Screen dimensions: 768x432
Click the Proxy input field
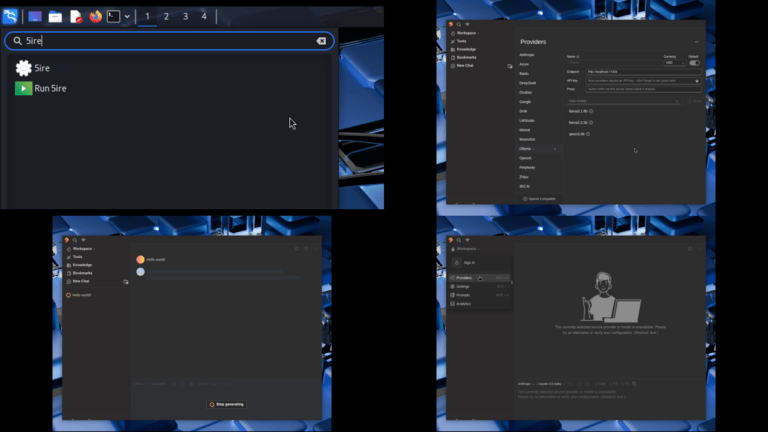pos(643,89)
